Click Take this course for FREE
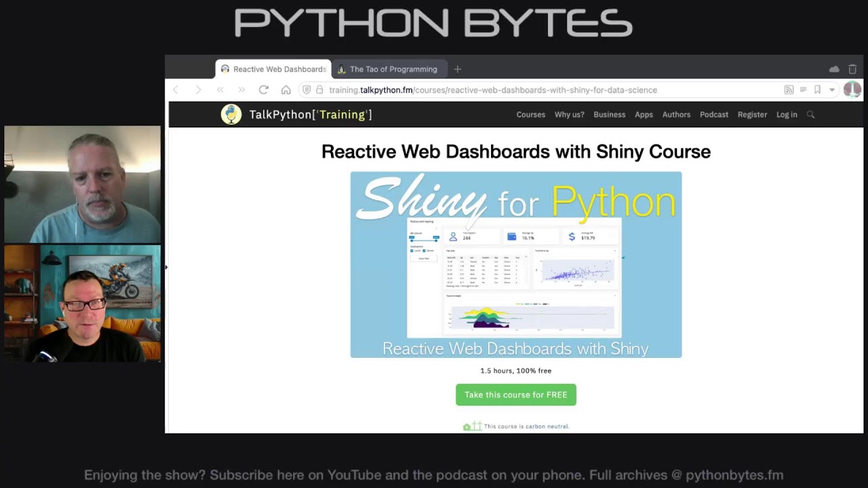868x488 pixels. [x=516, y=394]
